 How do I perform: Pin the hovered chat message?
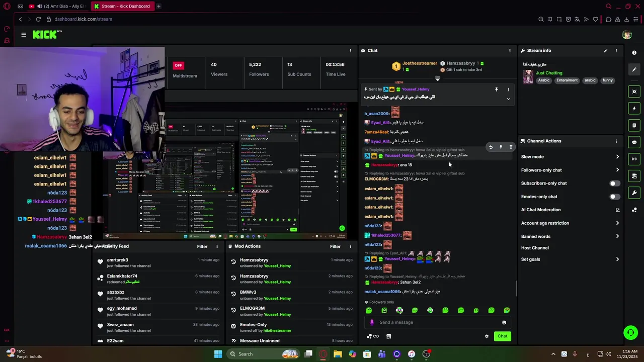coord(501,147)
